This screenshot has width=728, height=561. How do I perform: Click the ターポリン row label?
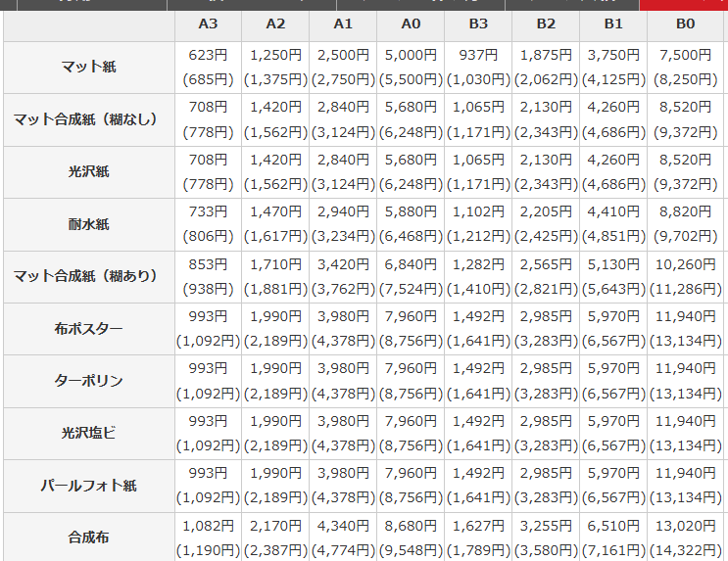[89, 381]
